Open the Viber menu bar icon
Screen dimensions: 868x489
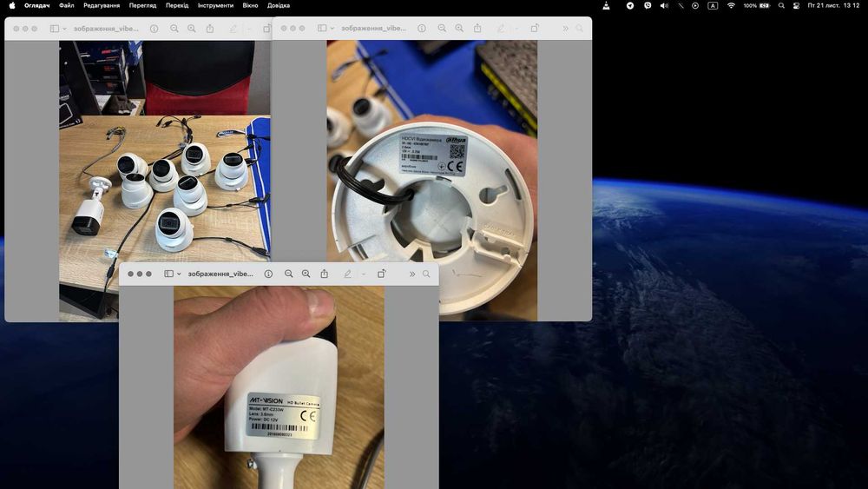[x=648, y=5]
